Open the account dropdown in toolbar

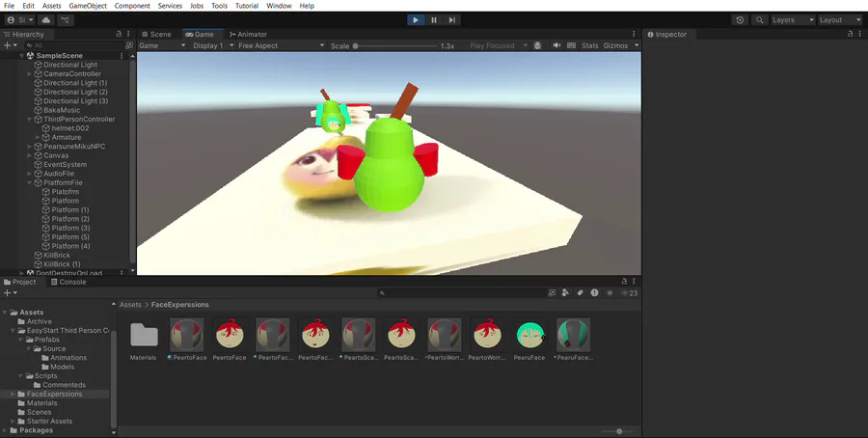tap(19, 20)
